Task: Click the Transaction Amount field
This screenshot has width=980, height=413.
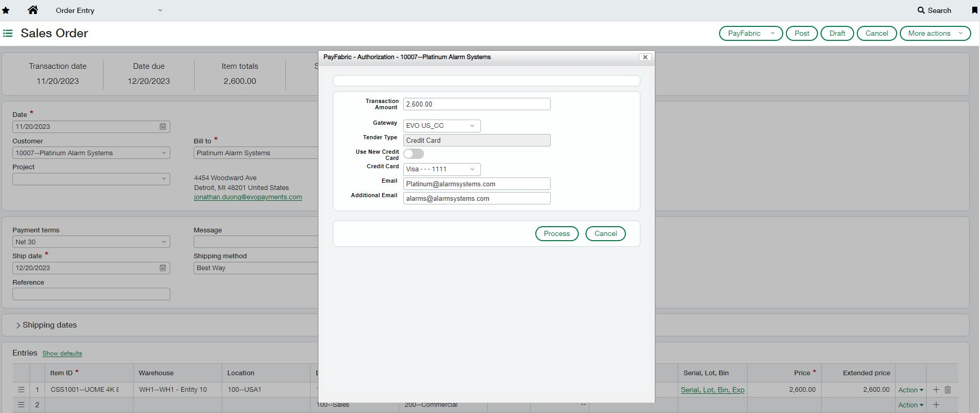Action: [476, 104]
